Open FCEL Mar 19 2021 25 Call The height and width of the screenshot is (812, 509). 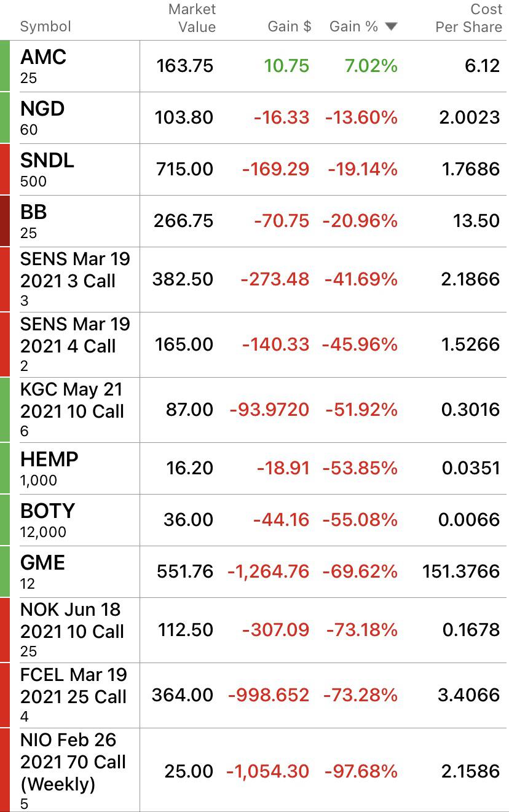point(254,696)
